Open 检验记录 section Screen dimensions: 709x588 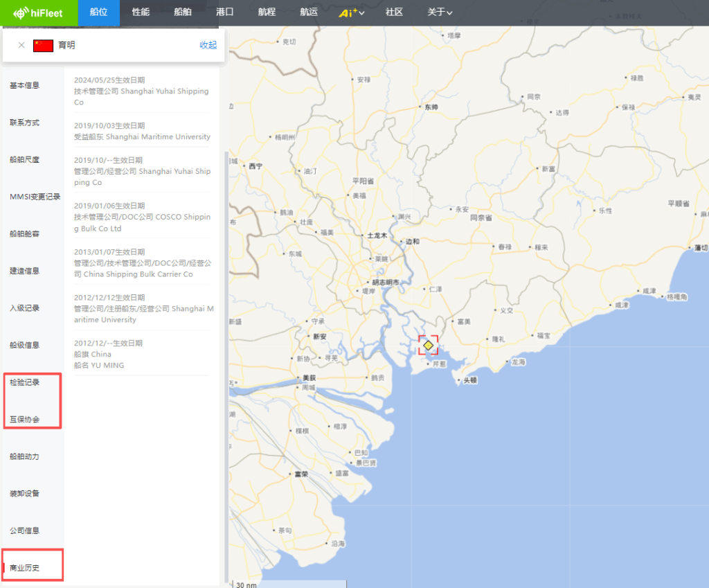pos(24,382)
